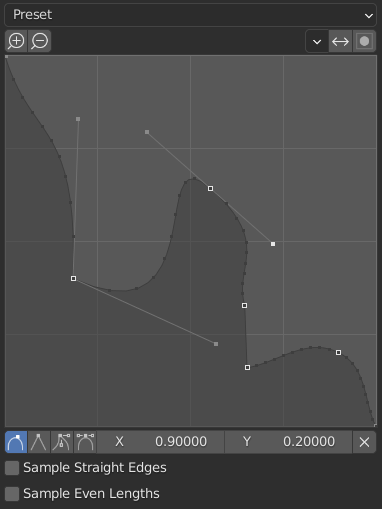Set handle type to Auto
The image size is (382, 509).
pos(16,442)
